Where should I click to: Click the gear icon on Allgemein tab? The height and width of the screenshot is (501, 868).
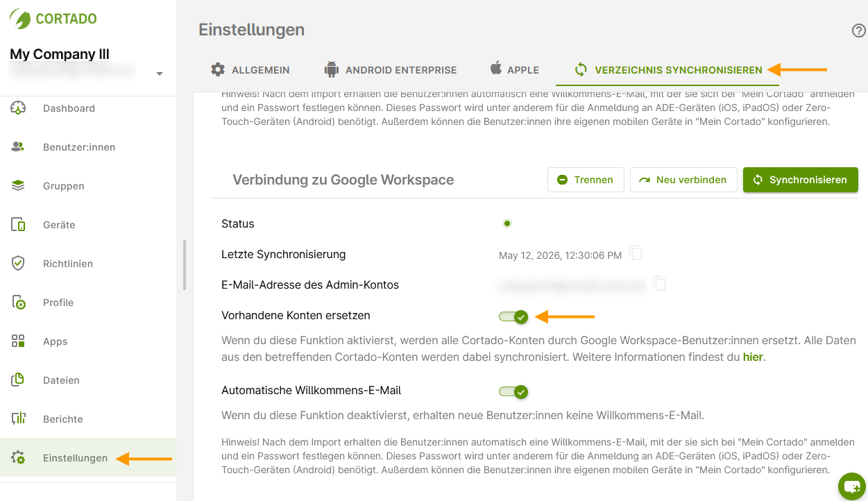point(218,69)
